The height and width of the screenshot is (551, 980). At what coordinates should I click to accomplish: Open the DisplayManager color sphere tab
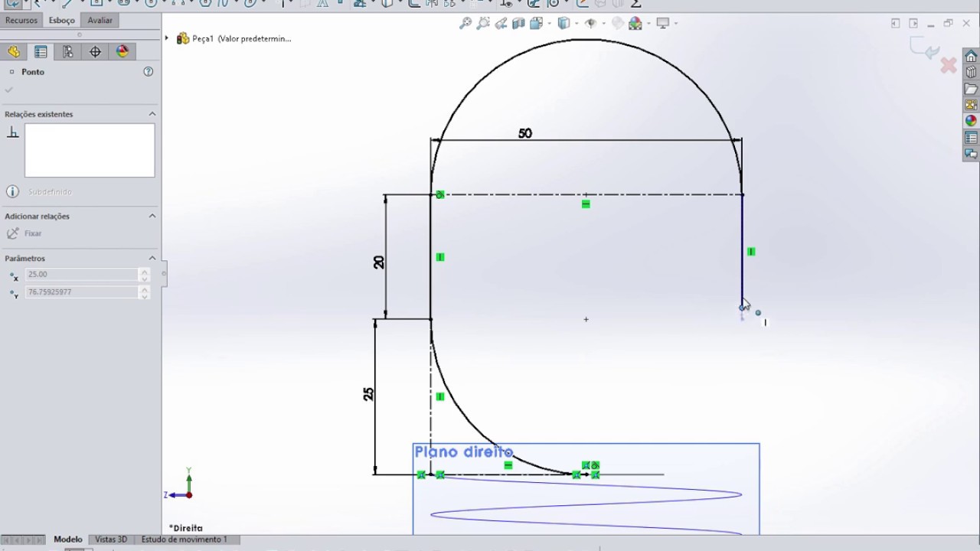click(122, 51)
